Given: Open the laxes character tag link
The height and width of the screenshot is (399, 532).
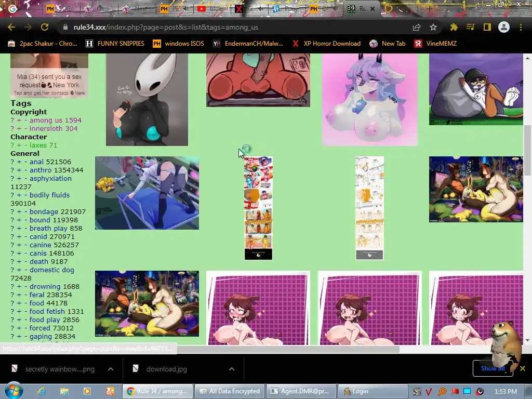Looking at the screenshot, I should click(38, 145).
